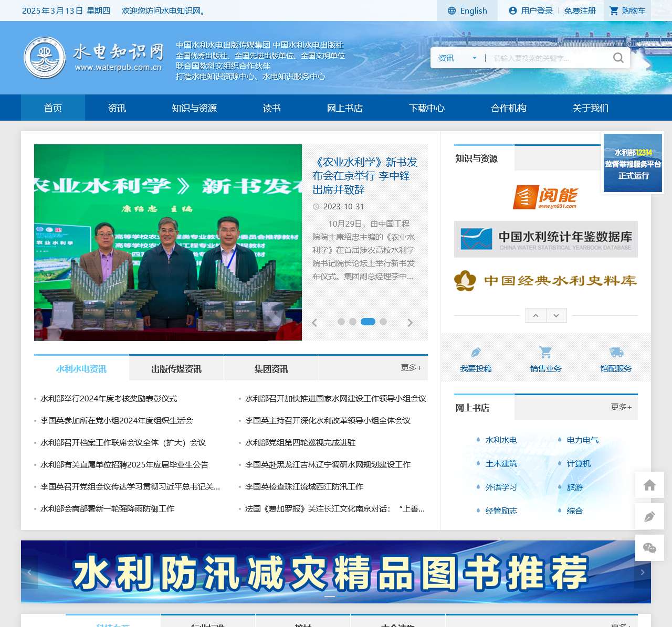Screen dimensions: 672x627
Task: Open 水利防汛减灾精品图书推荐 banner
Action: tap(336, 572)
